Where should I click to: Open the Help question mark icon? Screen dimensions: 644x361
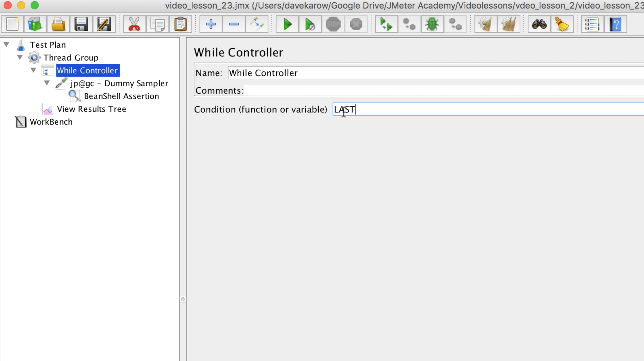coord(615,24)
